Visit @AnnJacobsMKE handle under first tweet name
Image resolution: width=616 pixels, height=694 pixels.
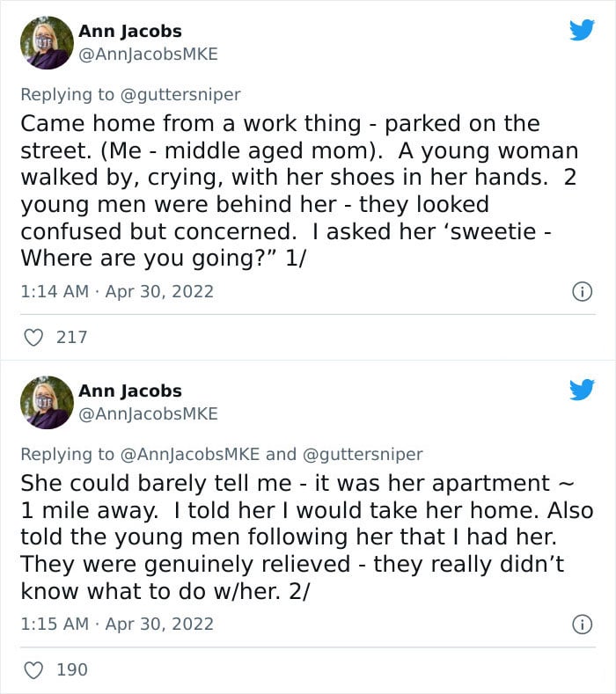pos(149,55)
